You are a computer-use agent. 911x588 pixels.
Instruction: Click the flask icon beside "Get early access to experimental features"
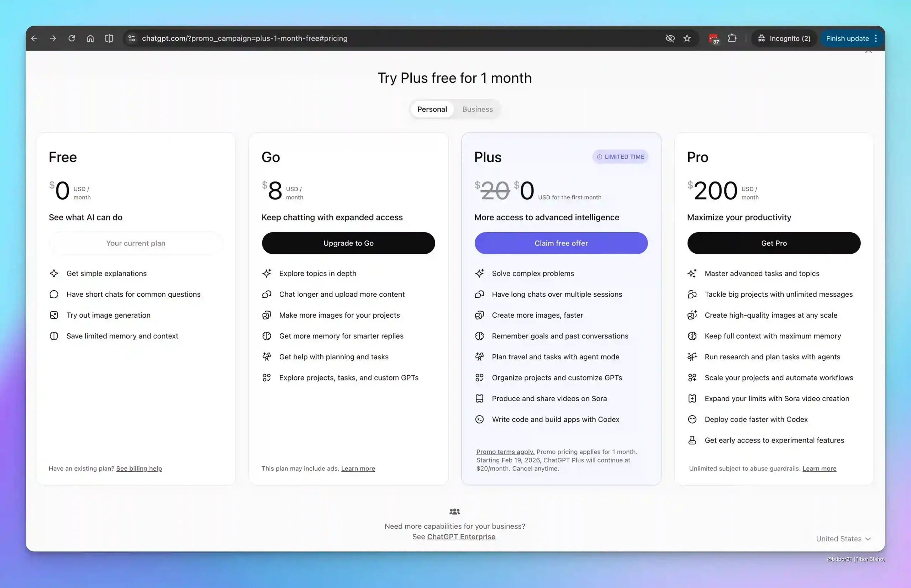click(x=692, y=440)
